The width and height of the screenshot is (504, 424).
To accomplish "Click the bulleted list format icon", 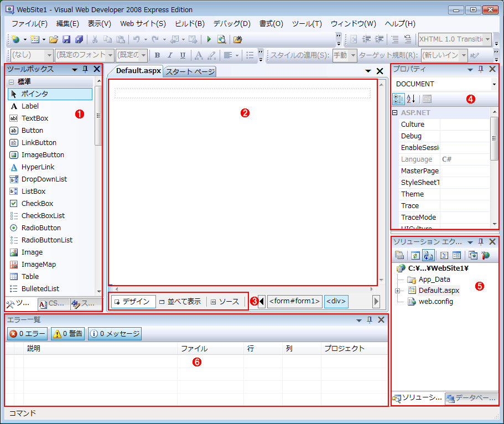I will (250, 55).
